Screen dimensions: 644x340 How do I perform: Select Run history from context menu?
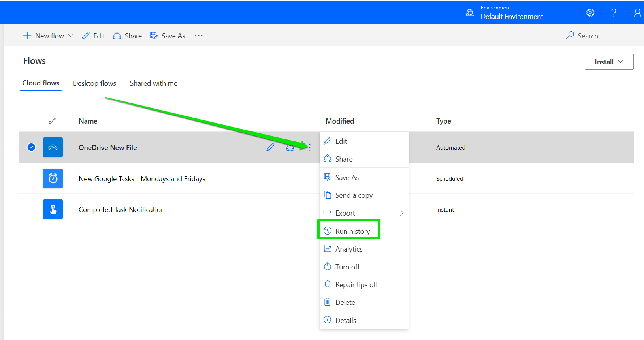pyautogui.click(x=352, y=231)
